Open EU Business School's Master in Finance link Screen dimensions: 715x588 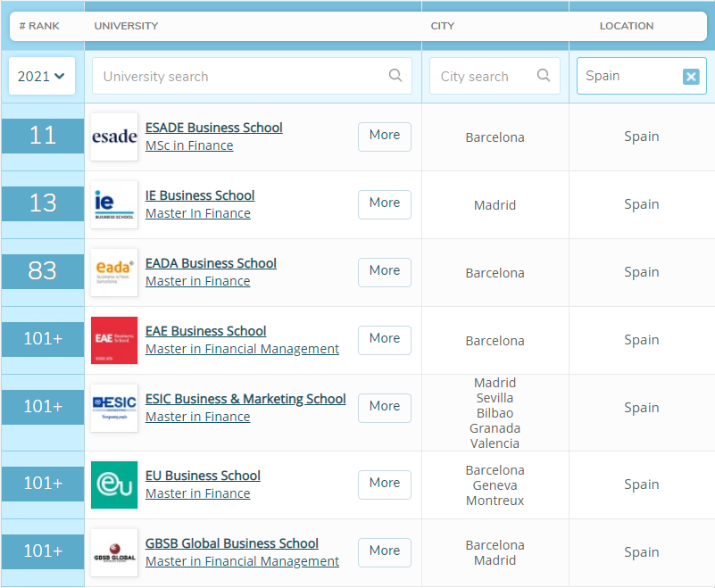click(198, 493)
